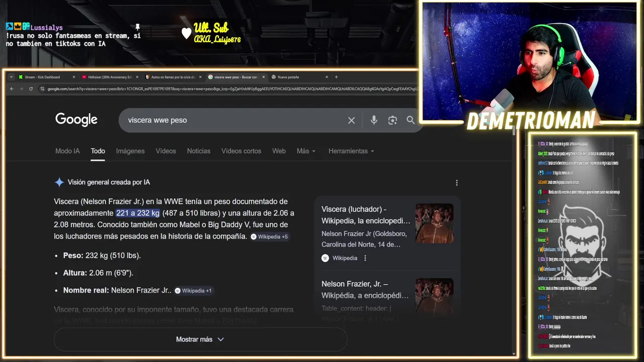644x362 pixels.
Task: Open the Stream - Kick Dashboard tab
Action: (43, 77)
